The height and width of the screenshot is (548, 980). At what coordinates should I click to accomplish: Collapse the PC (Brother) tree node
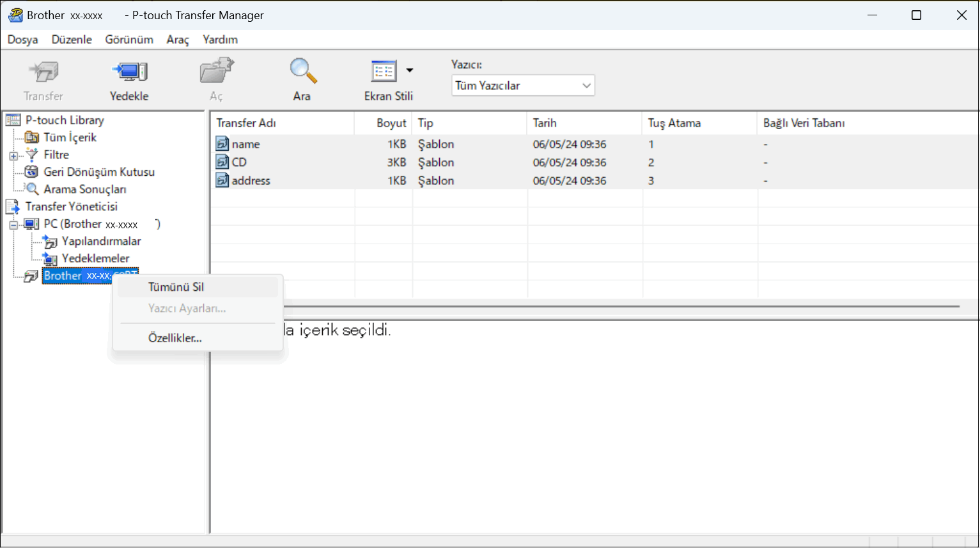pyautogui.click(x=13, y=224)
